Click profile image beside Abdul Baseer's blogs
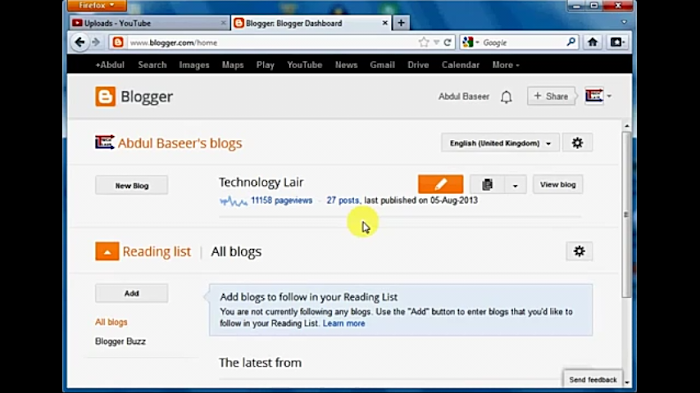 click(104, 142)
